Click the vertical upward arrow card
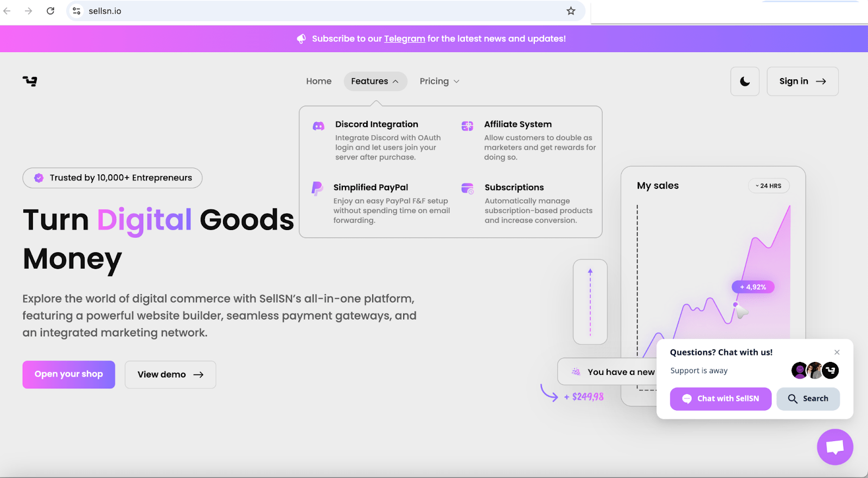 (x=590, y=302)
